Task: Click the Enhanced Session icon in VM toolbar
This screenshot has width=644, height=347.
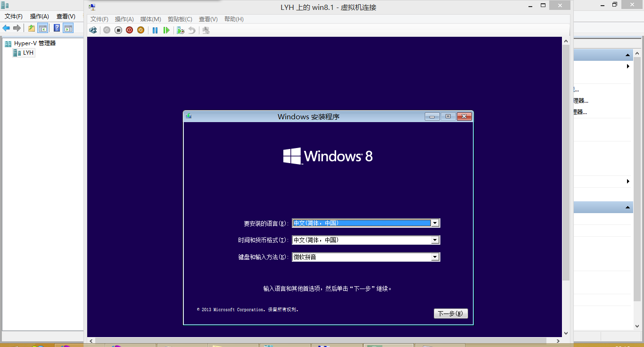Action: (206, 30)
